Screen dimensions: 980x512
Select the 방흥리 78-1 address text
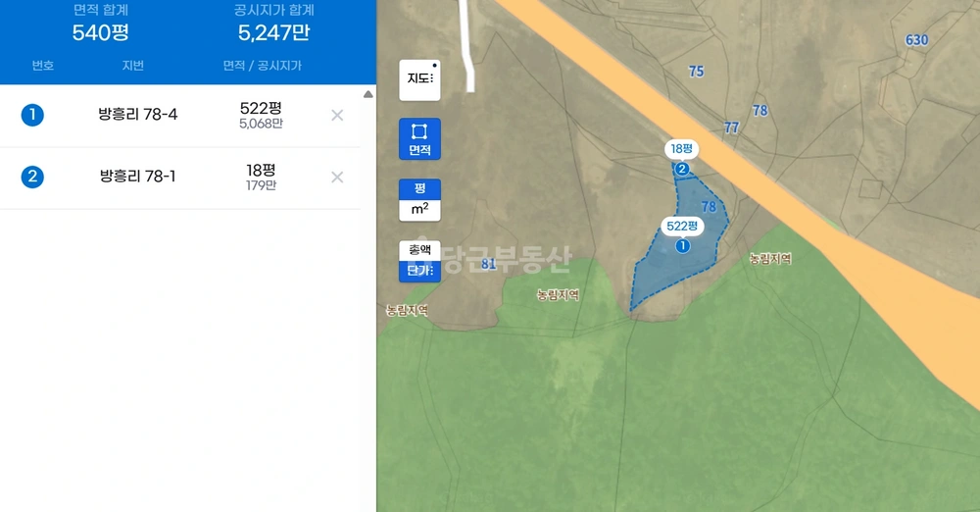137,177
